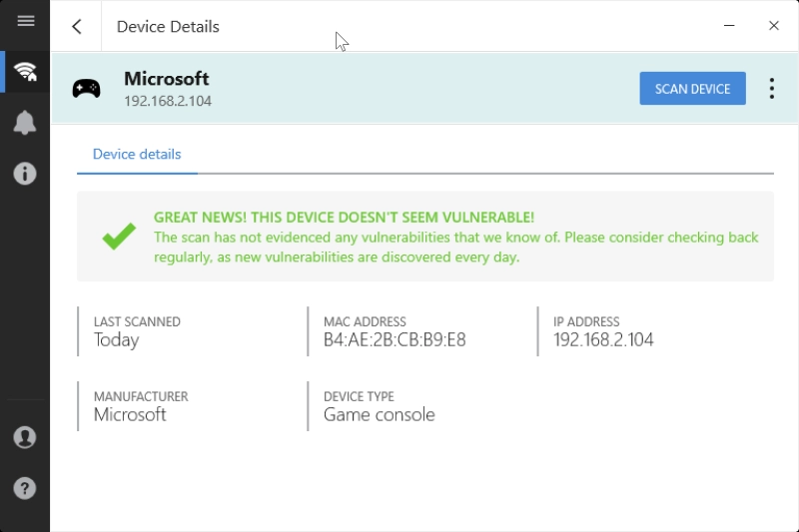Click the Microsoft device name heading

pyautogui.click(x=166, y=79)
